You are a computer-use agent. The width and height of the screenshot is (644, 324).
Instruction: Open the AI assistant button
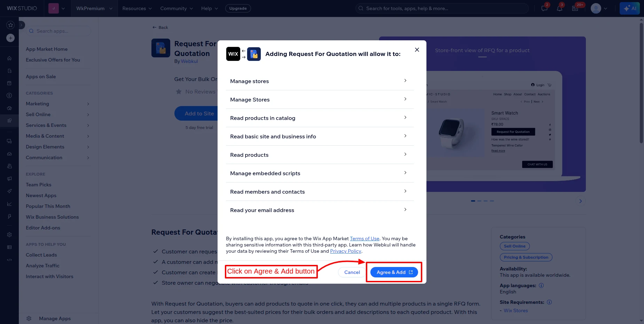pos(629,8)
